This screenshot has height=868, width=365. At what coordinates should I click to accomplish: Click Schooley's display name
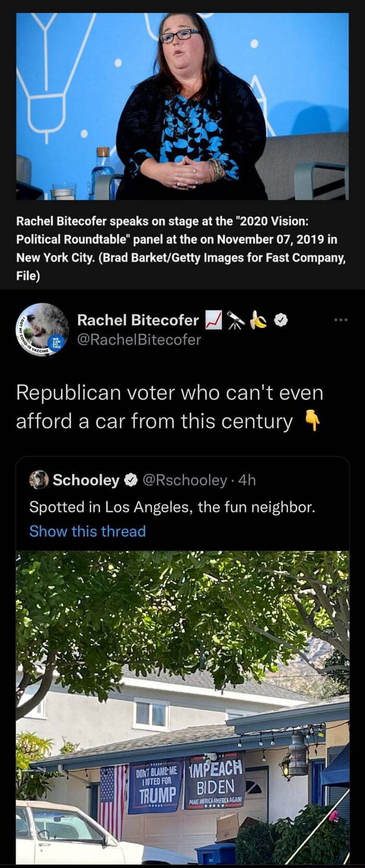click(86, 479)
